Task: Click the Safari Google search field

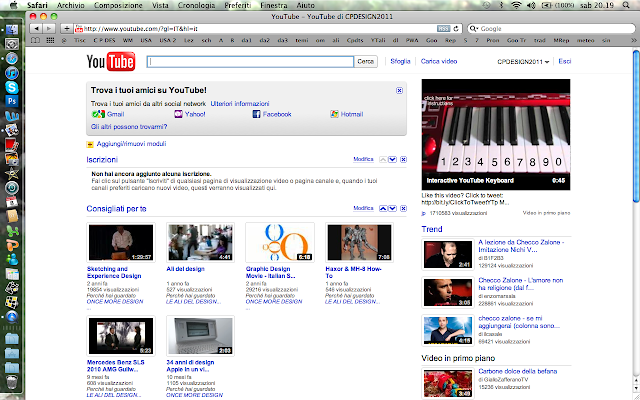Action: coord(551,29)
